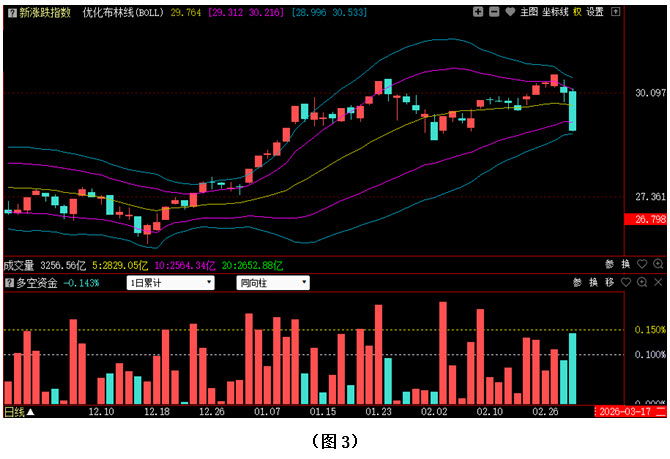Screen dimensions: 670x459
Task: Open 设置 settings
Action: [x=596, y=12]
